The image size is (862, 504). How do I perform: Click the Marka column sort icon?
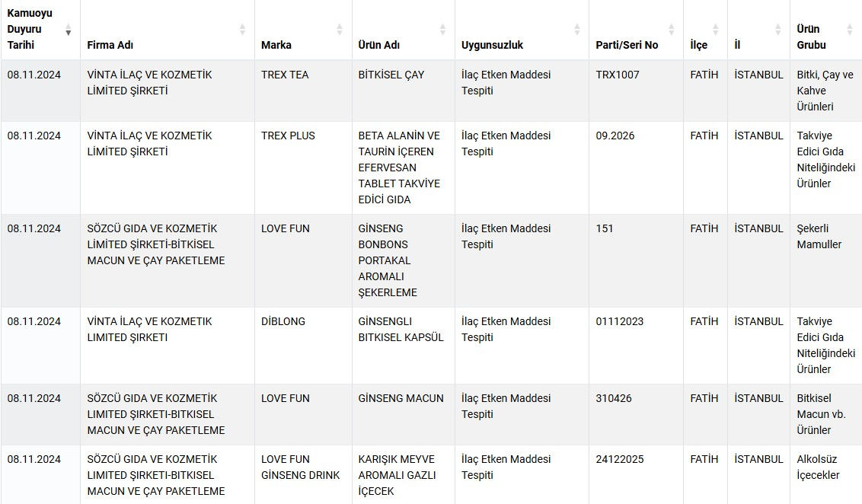(x=340, y=30)
